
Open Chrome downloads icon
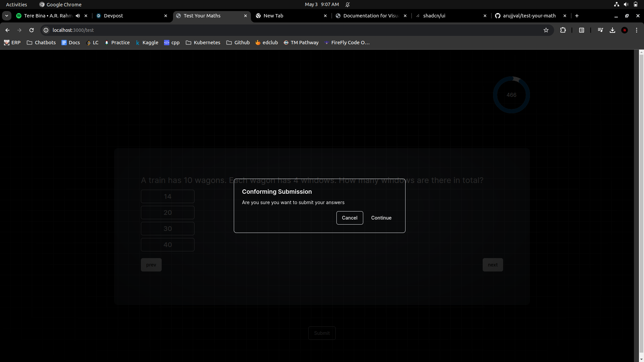click(x=612, y=30)
